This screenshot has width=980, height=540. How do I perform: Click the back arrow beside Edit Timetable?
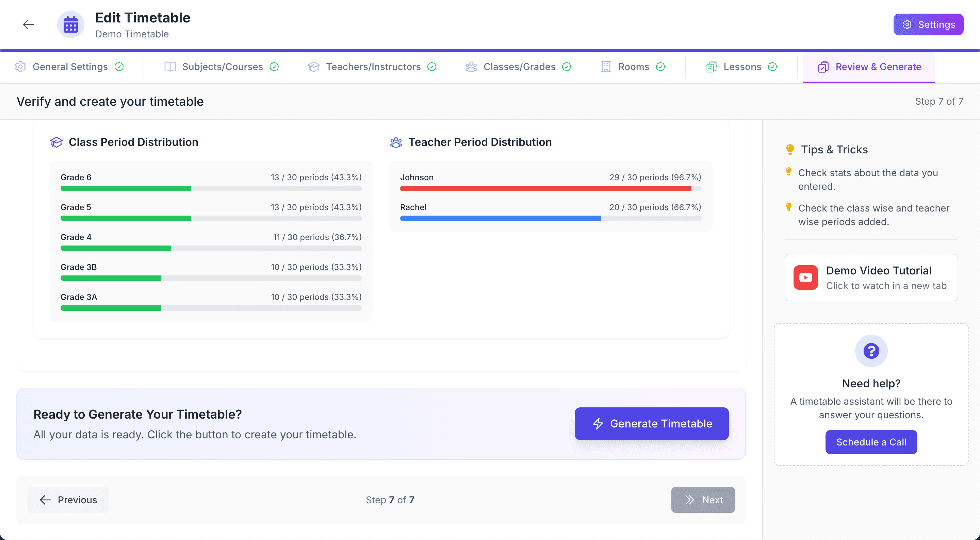point(29,24)
